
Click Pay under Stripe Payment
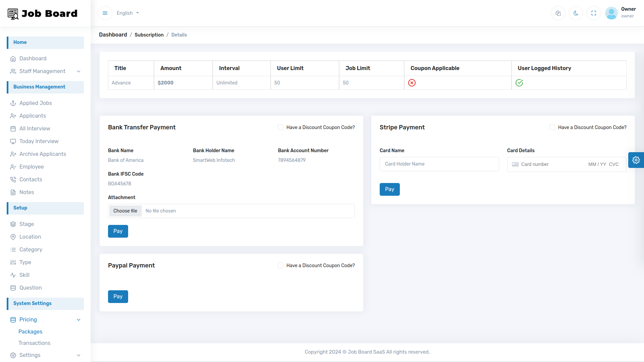tap(389, 189)
